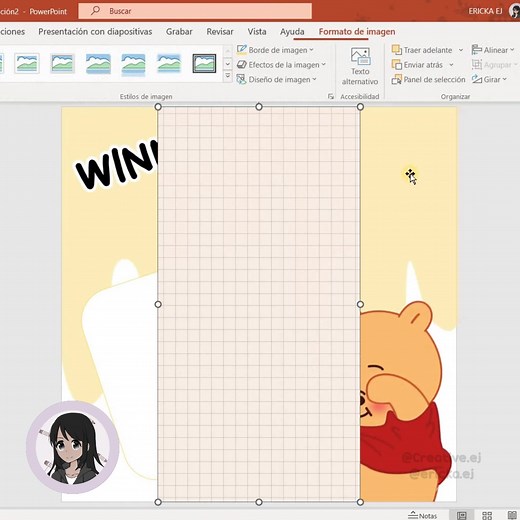Image resolution: width=520 pixels, height=520 pixels.
Task: Open Presentación con diapositivas tab
Action: coord(95,32)
